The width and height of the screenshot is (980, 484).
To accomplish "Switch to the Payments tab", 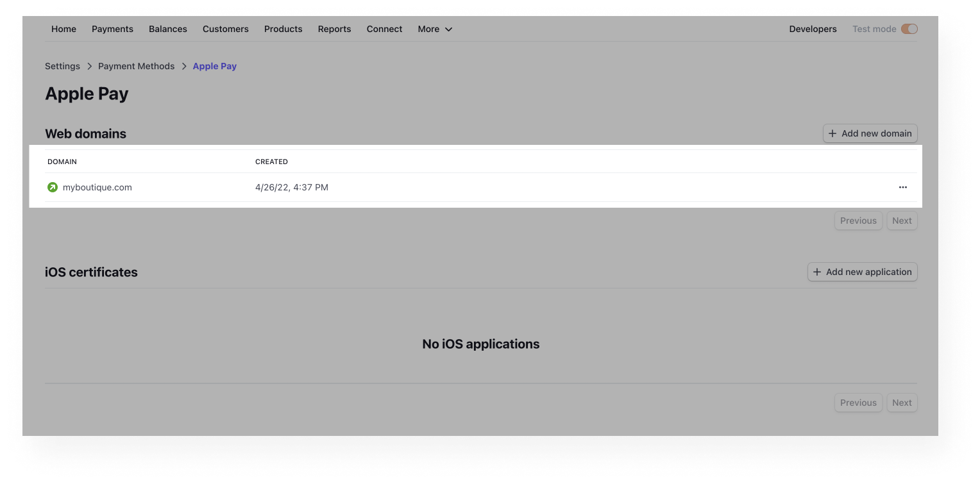I will tap(112, 29).
